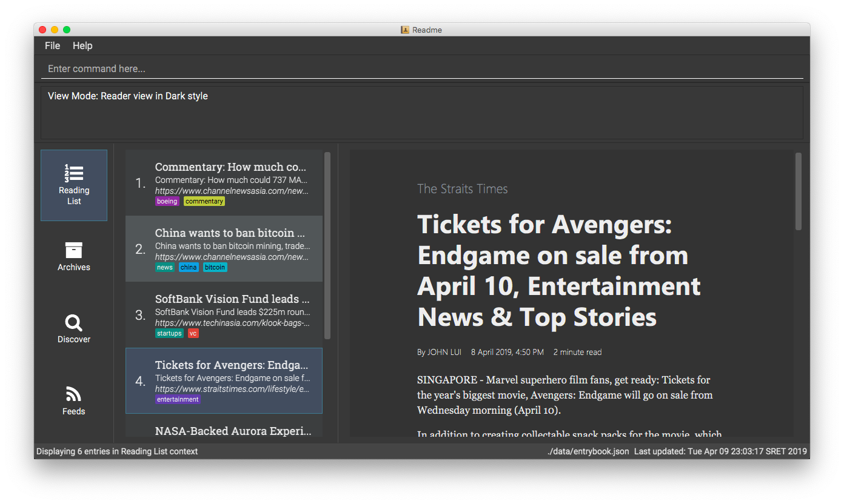
Task: Open the Discover magnifier icon
Action: click(74, 323)
